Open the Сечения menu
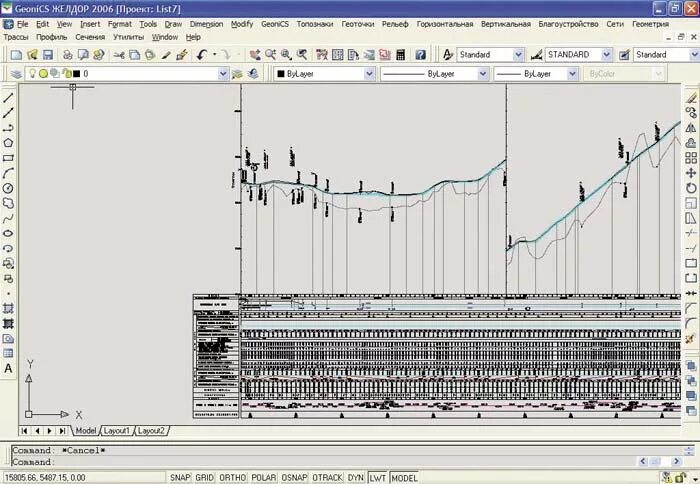 click(90, 37)
